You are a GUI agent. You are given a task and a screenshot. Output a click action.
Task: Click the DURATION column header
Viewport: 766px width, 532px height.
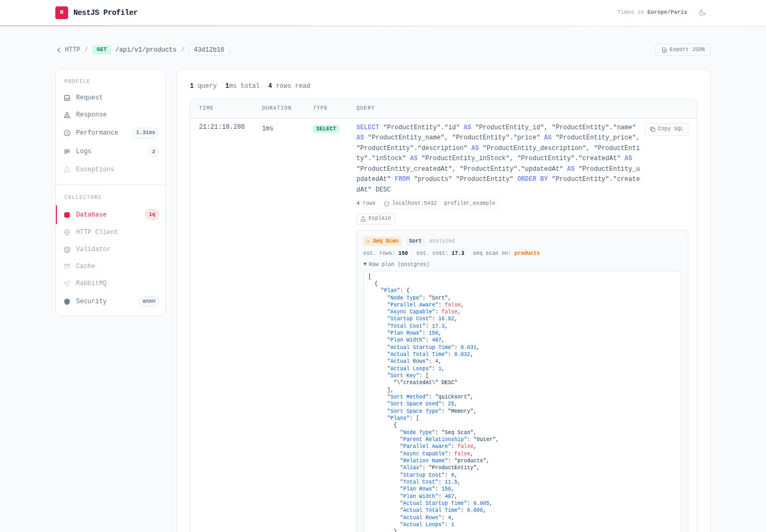(277, 109)
